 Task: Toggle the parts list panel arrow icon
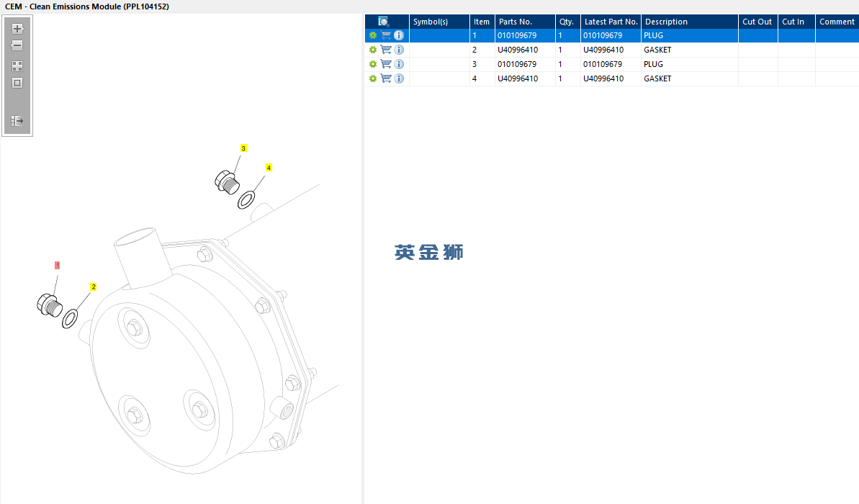point(17,120)
